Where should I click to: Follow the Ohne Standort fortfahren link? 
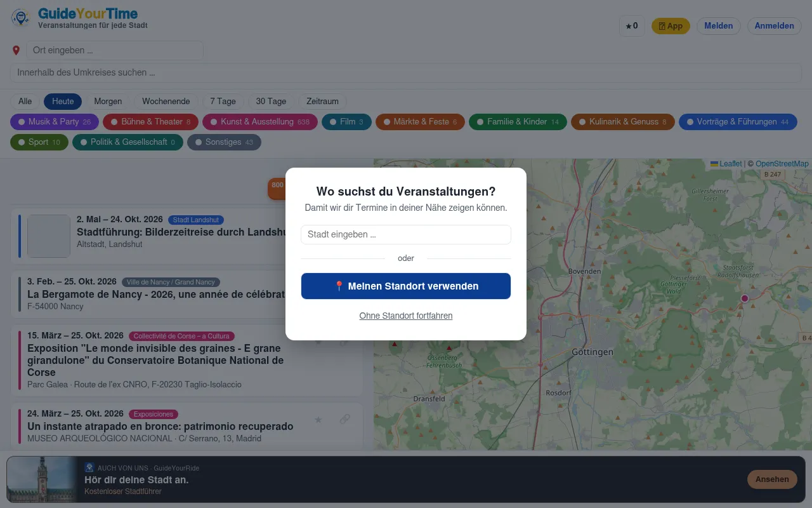(406, 316)
